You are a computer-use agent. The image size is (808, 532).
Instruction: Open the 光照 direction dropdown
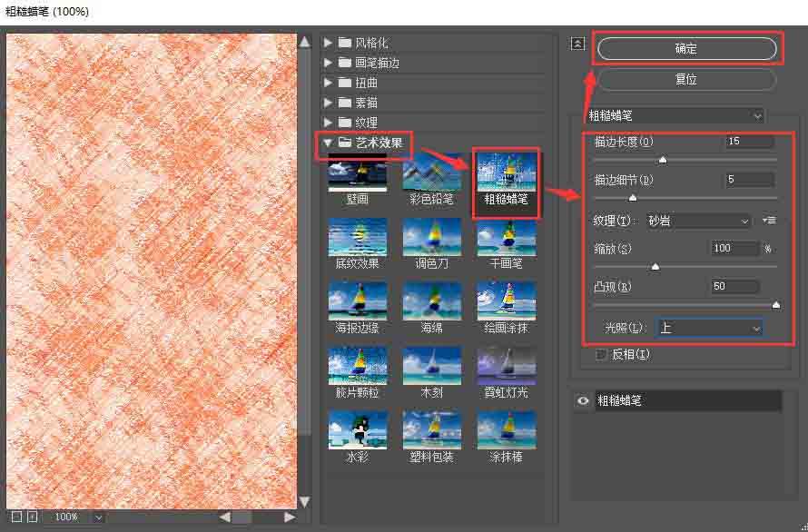(709, 328)
